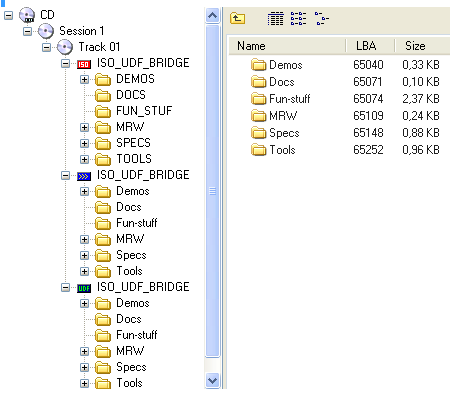Click the green UDF file system icon
The image size is (452, 396).
point(84,288)
